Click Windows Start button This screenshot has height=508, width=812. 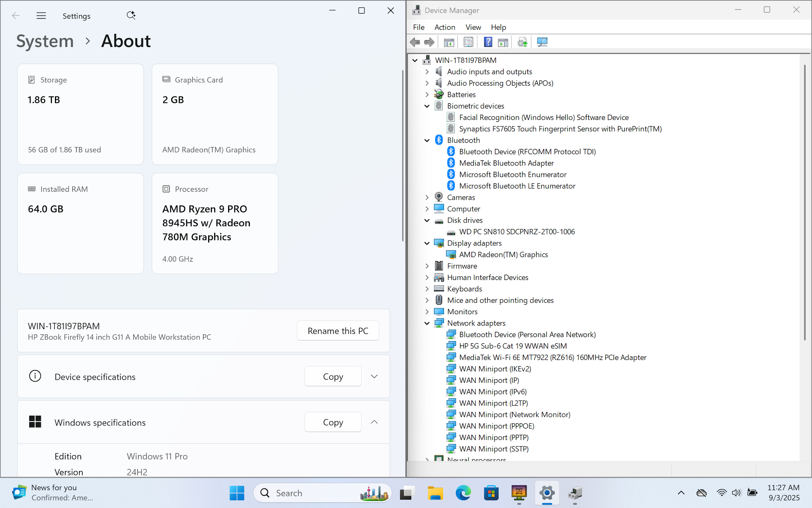point(237,493)
